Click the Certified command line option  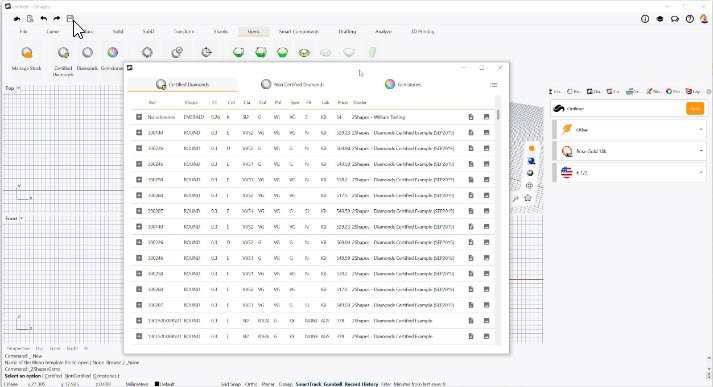point(53,376)
